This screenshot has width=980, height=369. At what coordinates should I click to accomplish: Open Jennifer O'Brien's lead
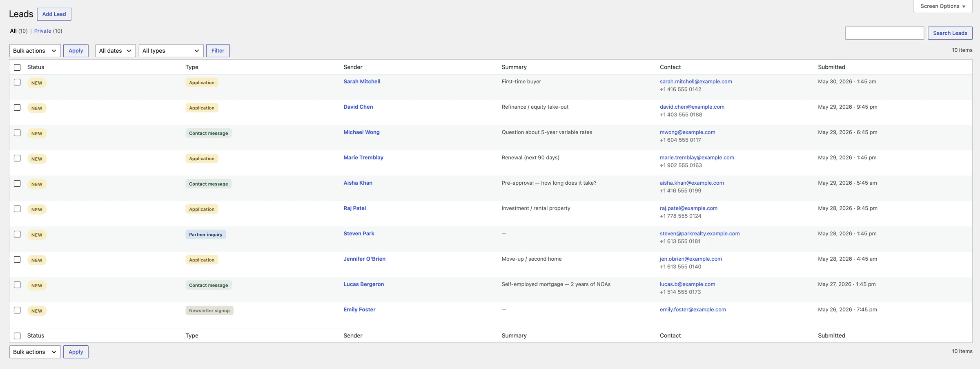tap(364, 259)
